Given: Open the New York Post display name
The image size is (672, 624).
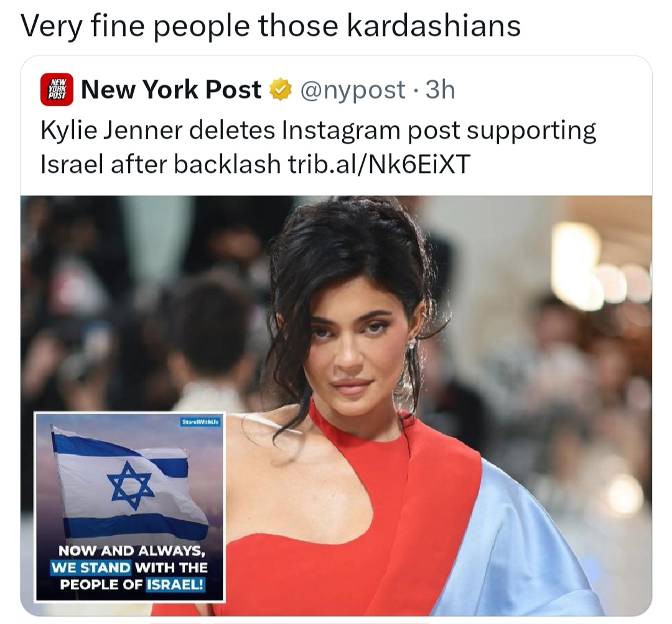Looking at the screenshot, I should click(171, 90).
